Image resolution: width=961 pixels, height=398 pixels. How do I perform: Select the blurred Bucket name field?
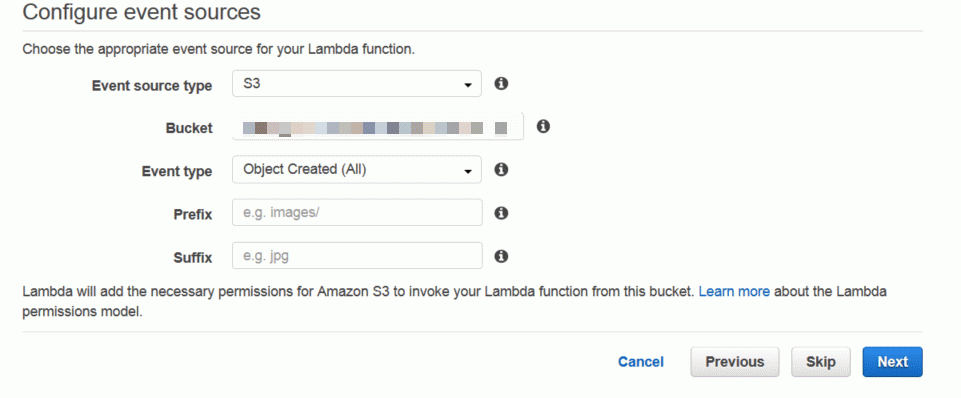[x=378, y=127]
